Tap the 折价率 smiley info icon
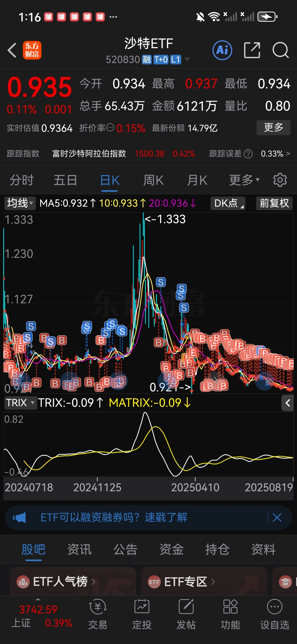This screenshot has height=644, width=297. 110,128
